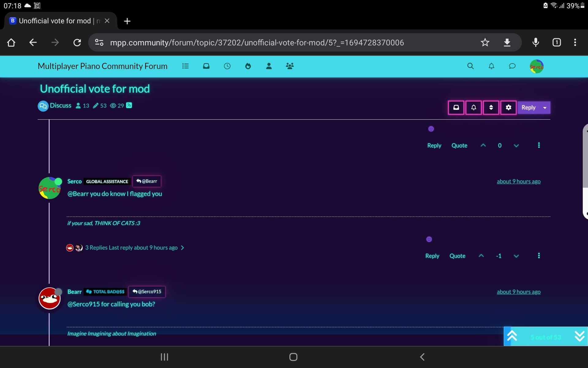Open Serco profile avatar in navbar
Screen dimensions: 588x368
point(537,67)
